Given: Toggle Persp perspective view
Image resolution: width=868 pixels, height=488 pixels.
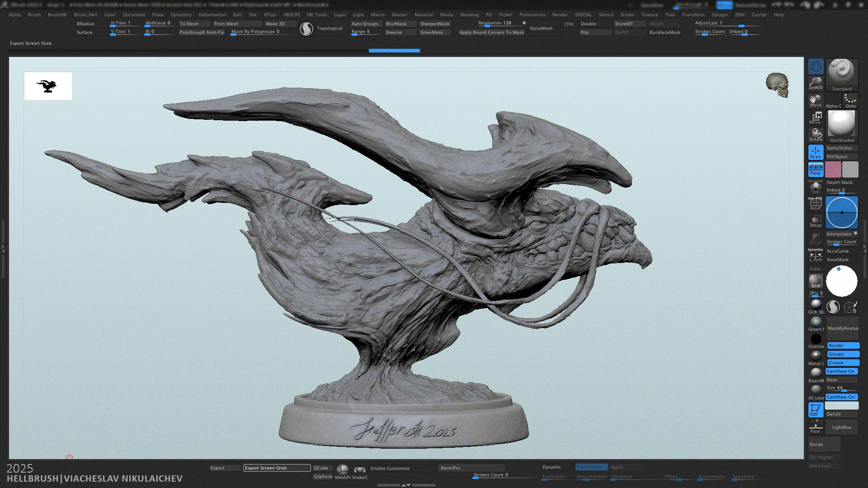Looking at the screenshot, I should pos(816,169).
